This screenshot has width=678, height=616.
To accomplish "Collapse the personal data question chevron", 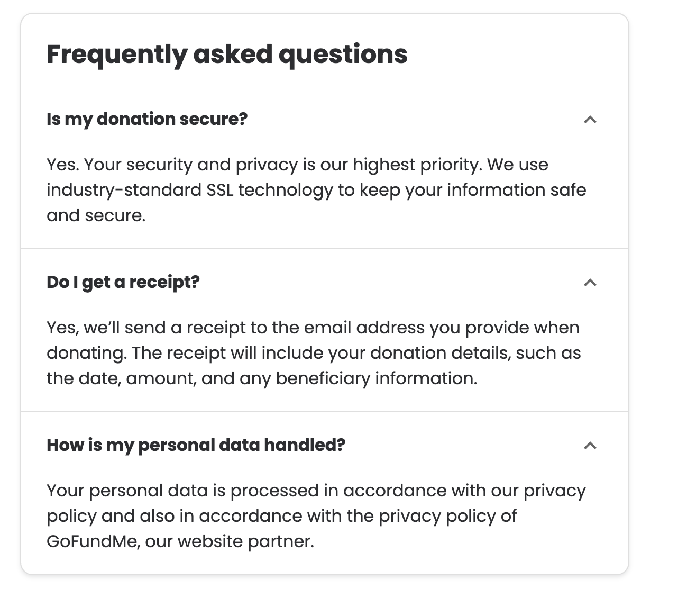I will tap(590, 446).
